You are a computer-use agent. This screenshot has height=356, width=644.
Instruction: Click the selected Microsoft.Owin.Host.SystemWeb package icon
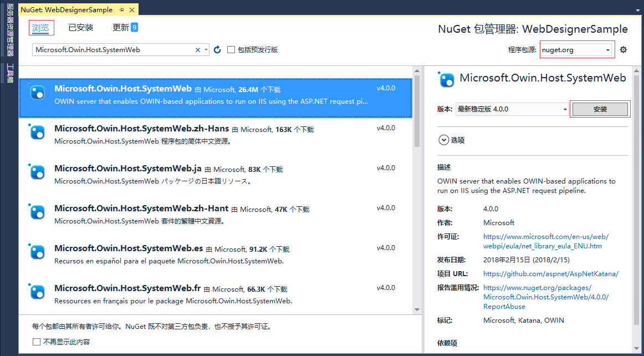(37, 91)
